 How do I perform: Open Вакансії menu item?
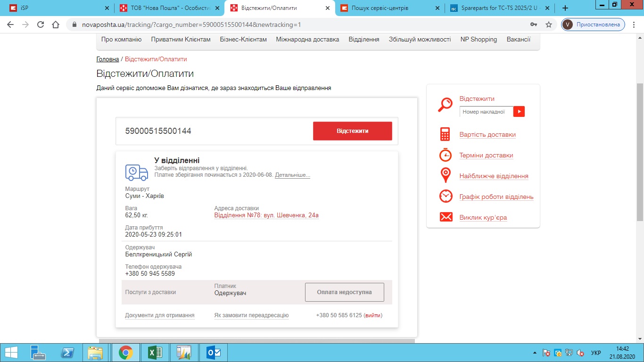click(x=519, y=40)
